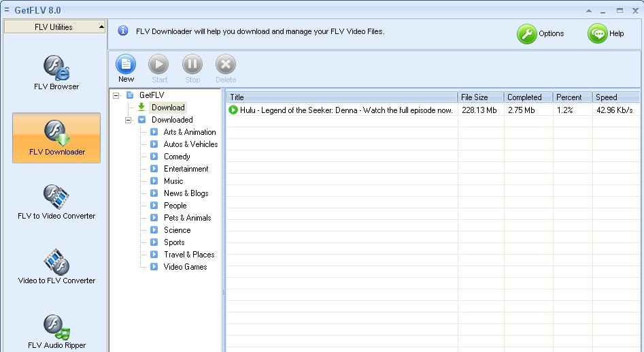Sort by the Speed column header
Image resolution: width=644 pixels, height=352 pixels.
616,97
